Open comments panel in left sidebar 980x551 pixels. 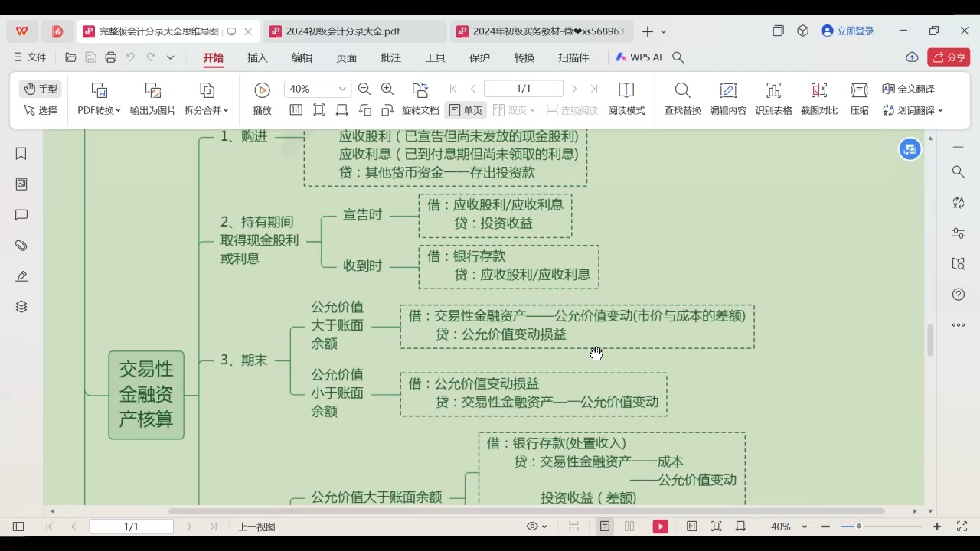[x=21, y=215]
